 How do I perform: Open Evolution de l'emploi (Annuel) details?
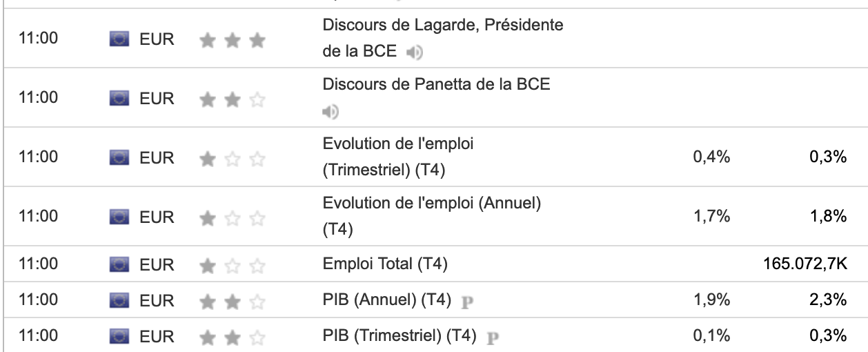pyautogui.click(x=431, y=204)
